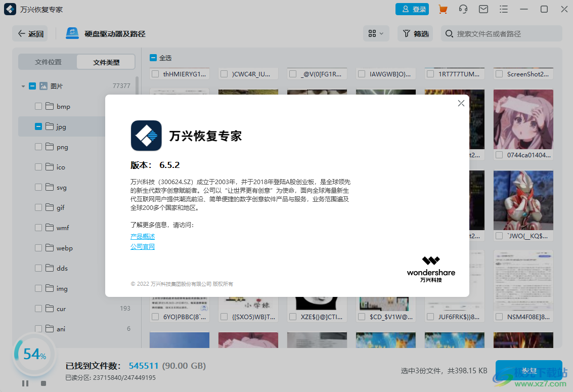Check the NSM4F08E]8 file checkbox
The width and height of the screenshot is (573, 392).
(499, 317)
